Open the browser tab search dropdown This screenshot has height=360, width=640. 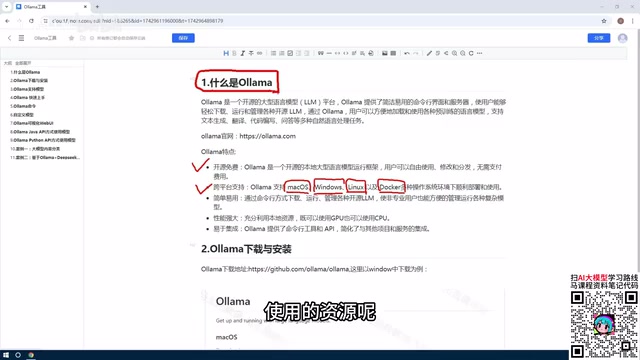[x=7, y=7]
